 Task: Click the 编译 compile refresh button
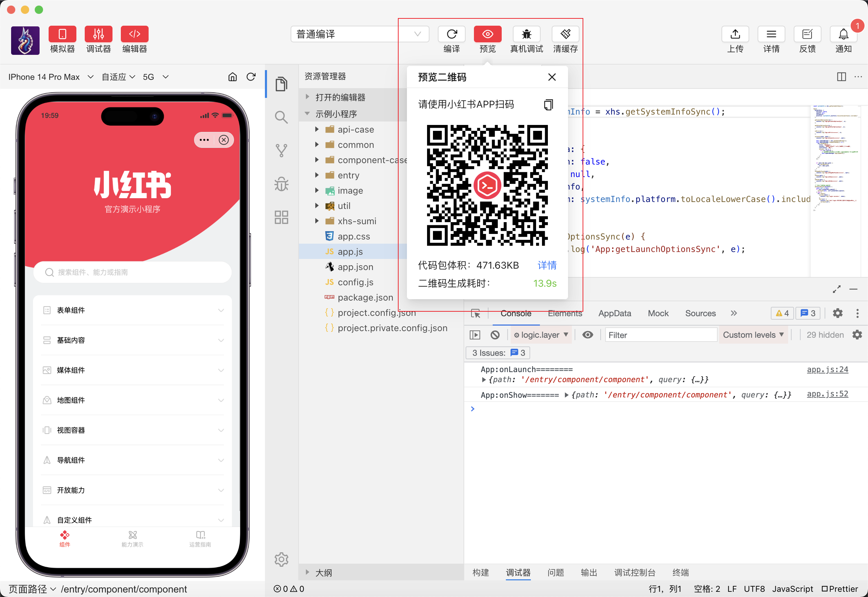click(452, 34)
